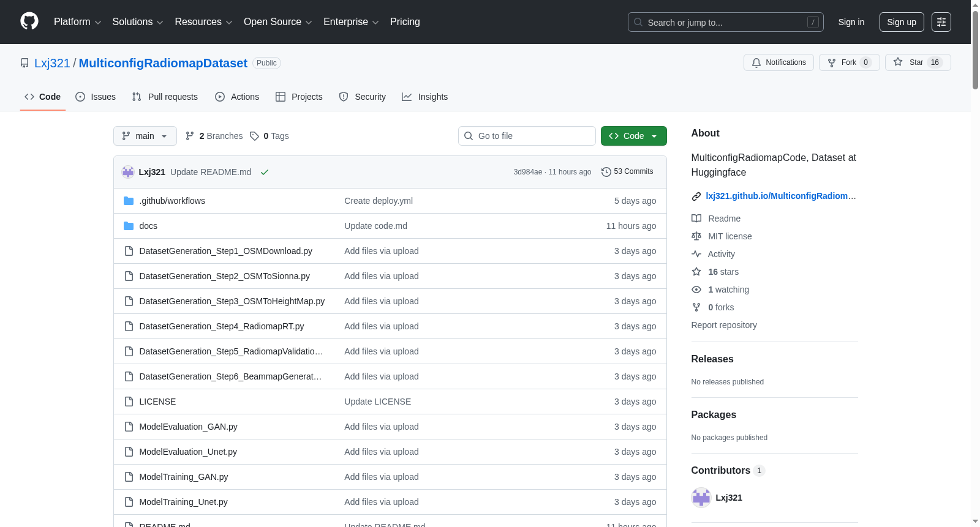Click the watching eye icon
980x527 pixels.
click(696, 290)
